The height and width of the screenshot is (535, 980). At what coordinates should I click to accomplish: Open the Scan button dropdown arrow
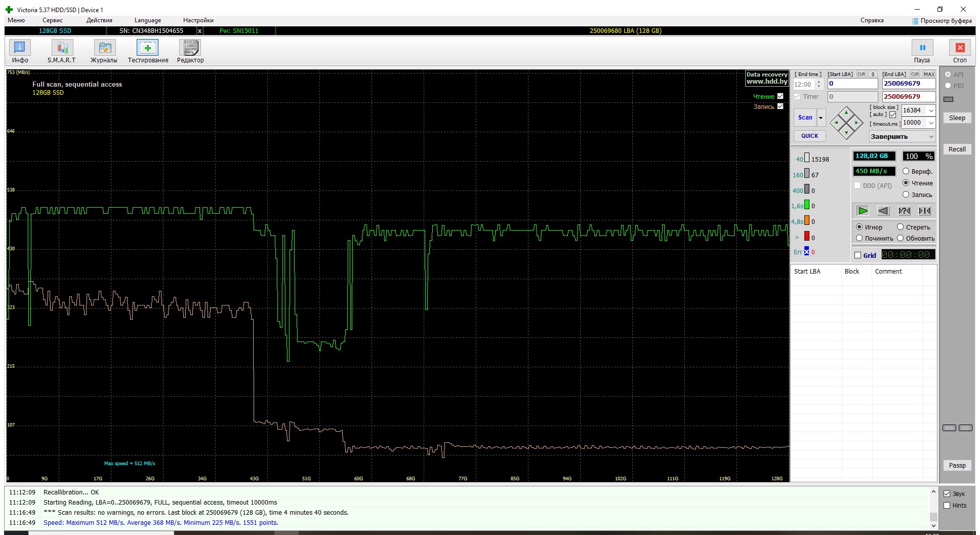pyautogui.click(x=821, y=118)
